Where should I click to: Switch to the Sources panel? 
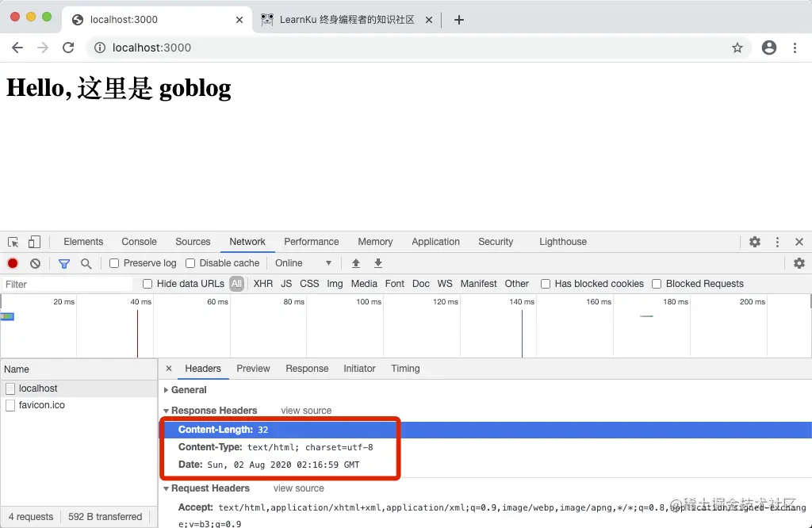coord(193,242)
